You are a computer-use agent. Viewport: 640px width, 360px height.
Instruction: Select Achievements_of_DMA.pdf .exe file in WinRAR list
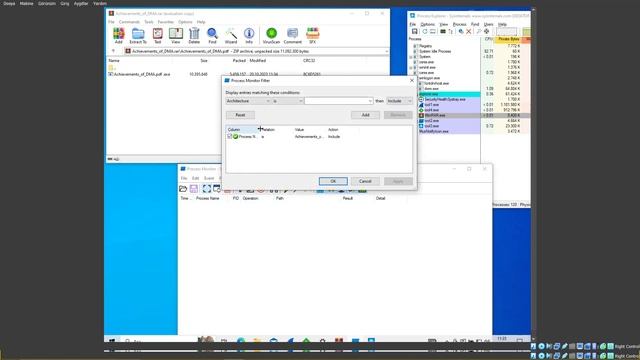[x=139, y=74]
